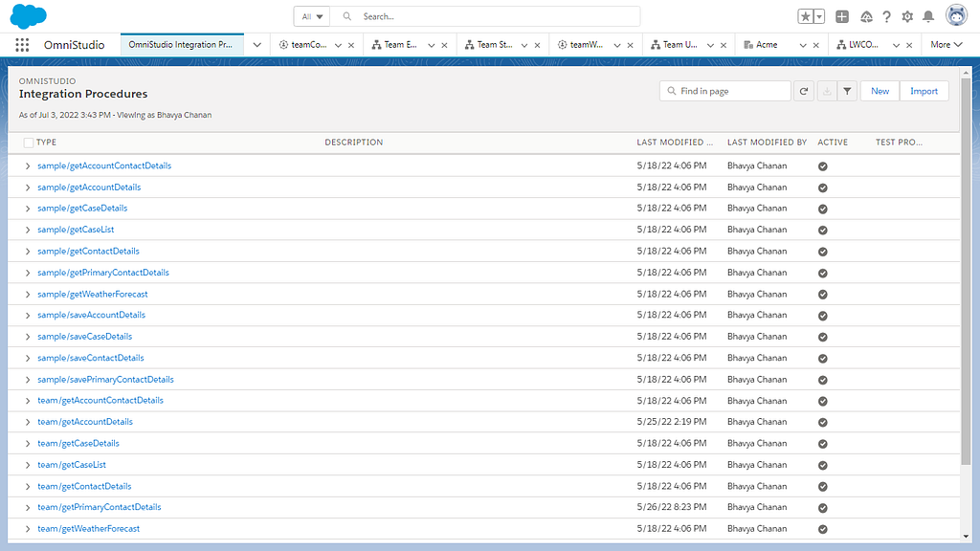980x551 pixels.
Task: Open sample/getCaseDetails link
Action: pos(82,209)
